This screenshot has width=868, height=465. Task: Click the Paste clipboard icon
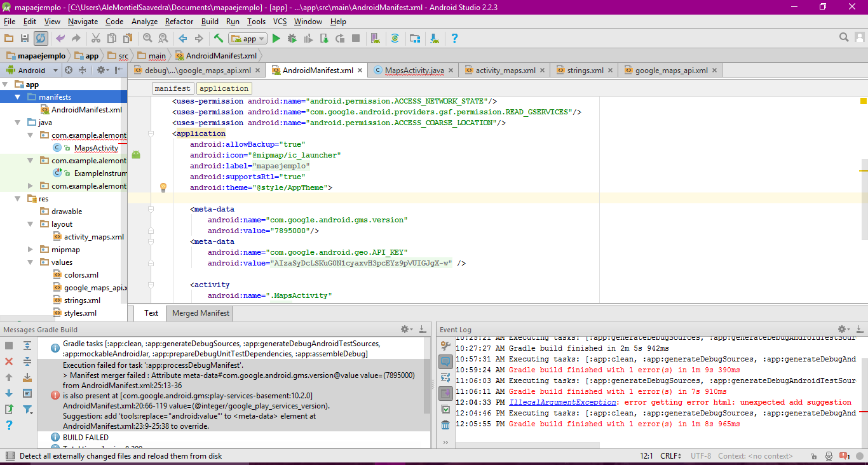point(126,39)
